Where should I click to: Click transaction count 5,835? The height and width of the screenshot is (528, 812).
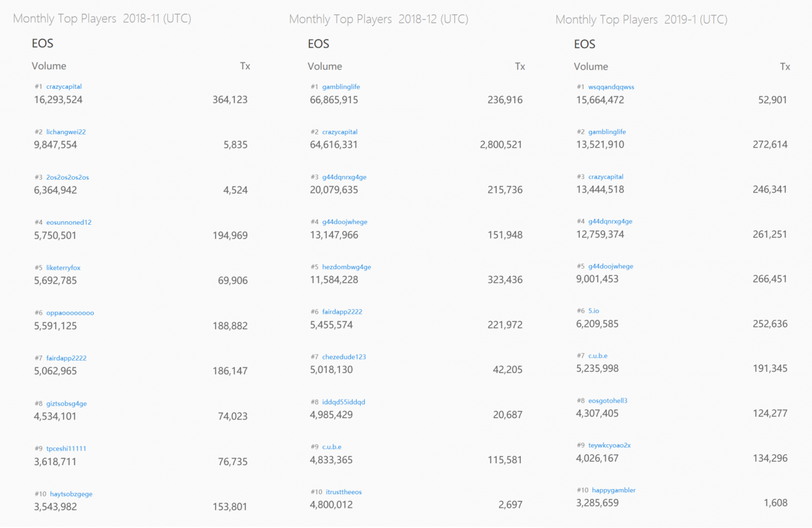[x=236, y=145]
